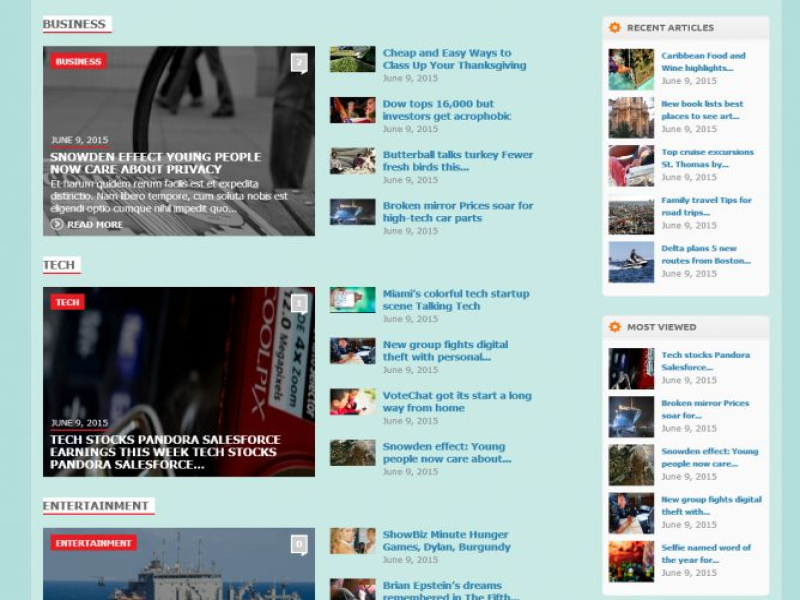Click comment bubble on Entertainment featured image
The image size is (800, 600).
298,544
